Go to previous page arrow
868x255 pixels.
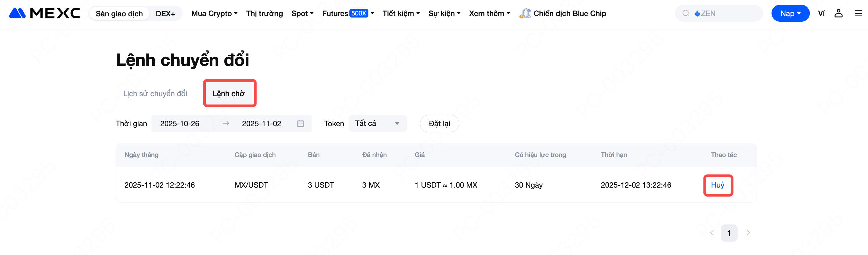coord(712,233)
